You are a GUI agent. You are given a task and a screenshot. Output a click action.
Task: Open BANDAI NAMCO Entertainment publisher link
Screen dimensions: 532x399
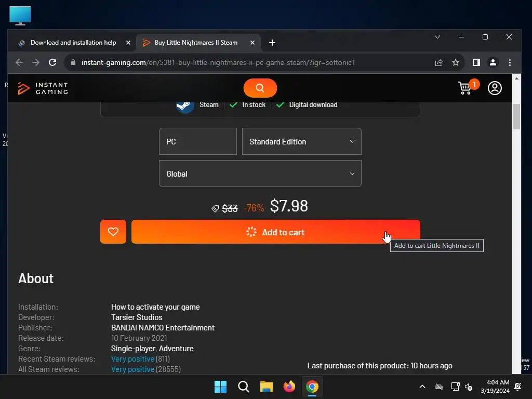[163, 328]
